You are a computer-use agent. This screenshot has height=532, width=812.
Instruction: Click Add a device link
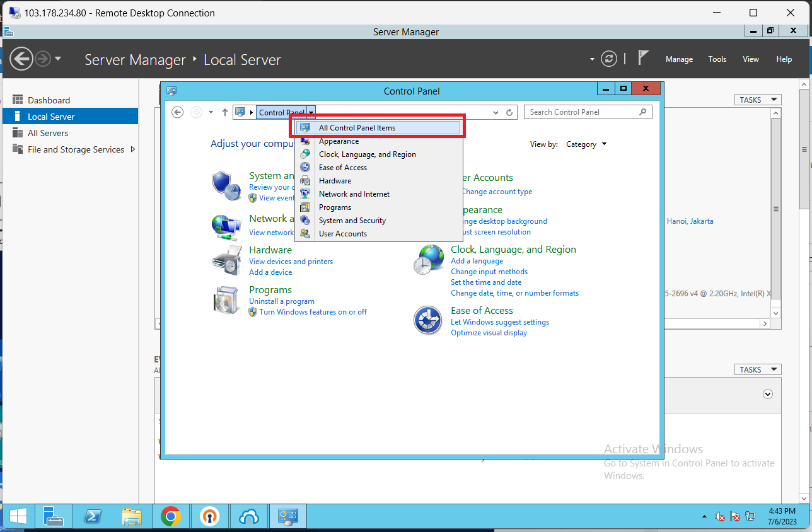coord(270,272)
